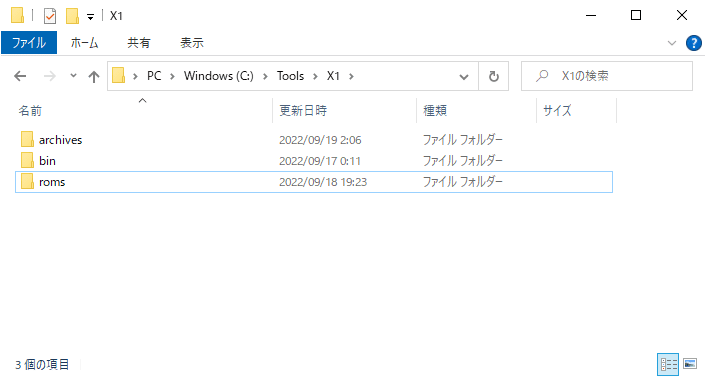Click the date 2022/09/17 0:11
This screenshot has height=377, width=706.
320,161
